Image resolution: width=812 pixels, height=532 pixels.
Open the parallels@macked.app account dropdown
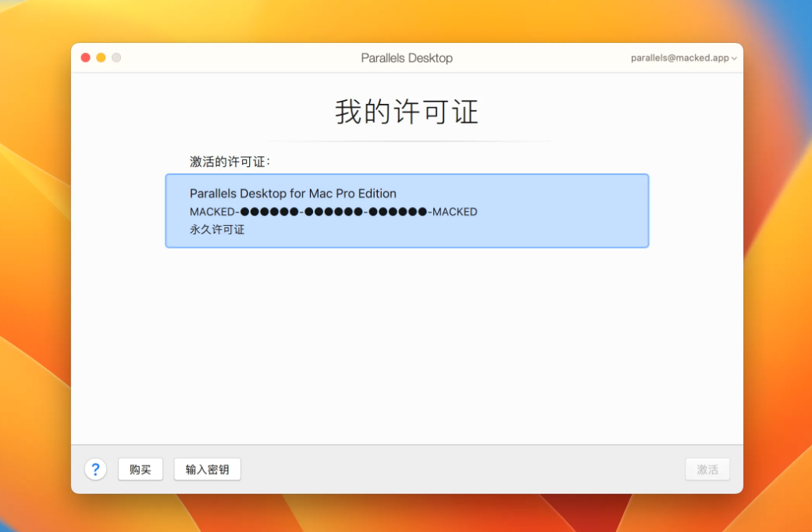[x=684, y=58]
